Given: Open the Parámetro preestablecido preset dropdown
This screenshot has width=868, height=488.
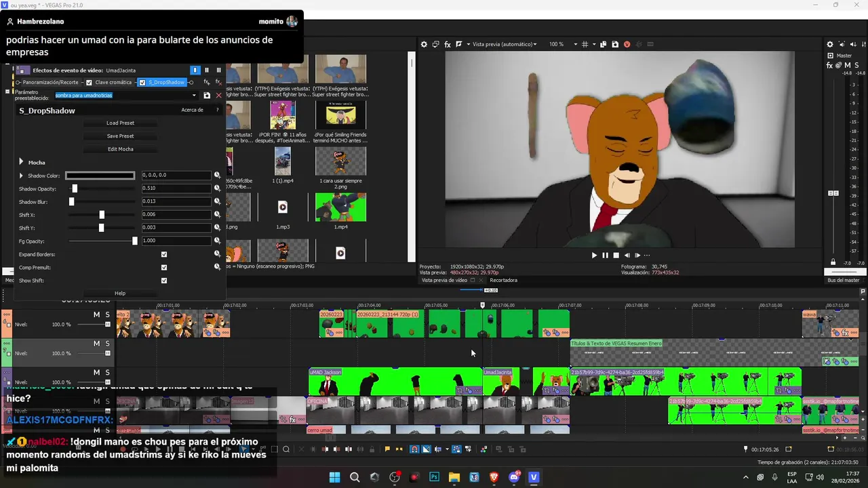Looking at the screenshot, I should (194, 96).
